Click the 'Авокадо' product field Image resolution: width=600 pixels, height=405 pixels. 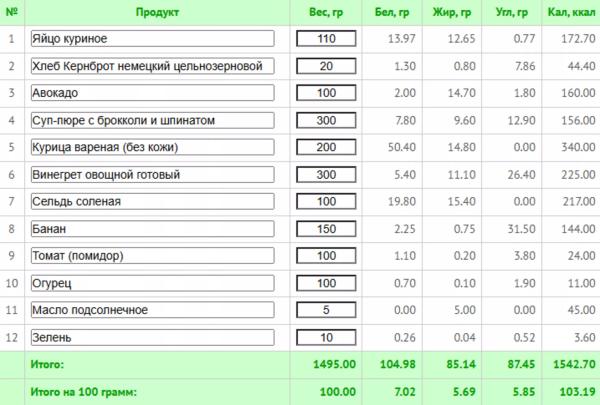(153, 93)
